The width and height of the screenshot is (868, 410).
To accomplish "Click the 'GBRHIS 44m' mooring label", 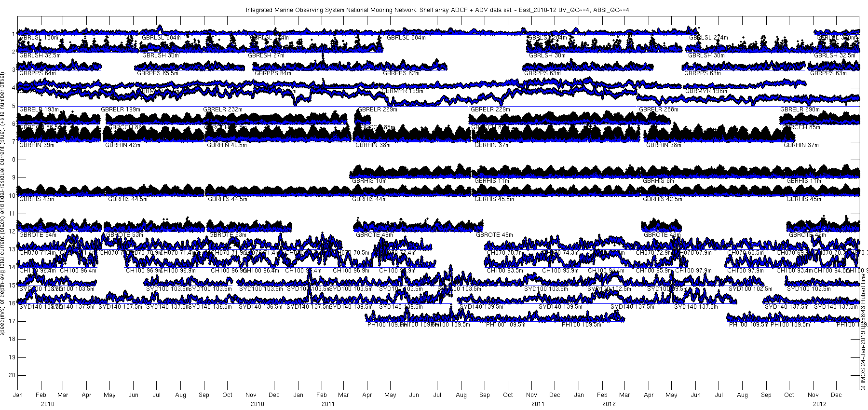I will (369, 199).
